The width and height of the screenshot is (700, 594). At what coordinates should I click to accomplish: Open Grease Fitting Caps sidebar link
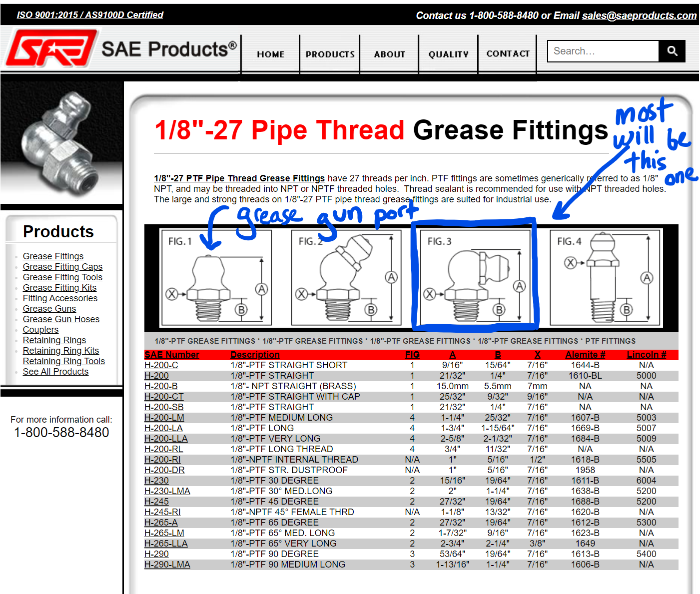[x=62, y=267]
